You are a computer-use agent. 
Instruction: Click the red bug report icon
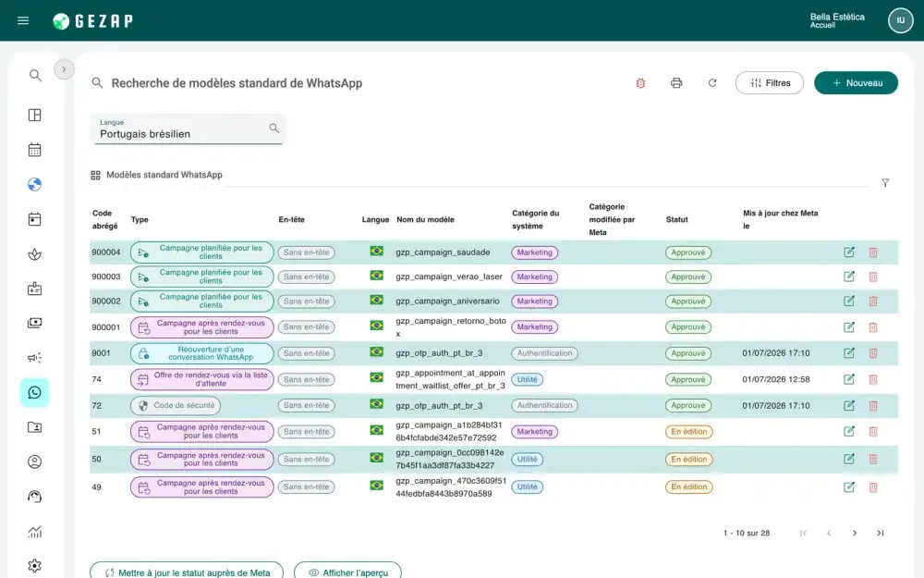640,83
